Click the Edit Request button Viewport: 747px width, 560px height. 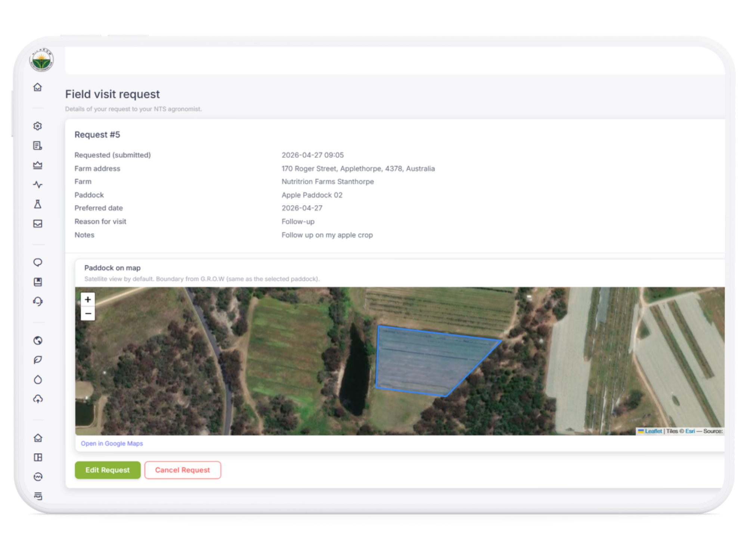(108, 470)
